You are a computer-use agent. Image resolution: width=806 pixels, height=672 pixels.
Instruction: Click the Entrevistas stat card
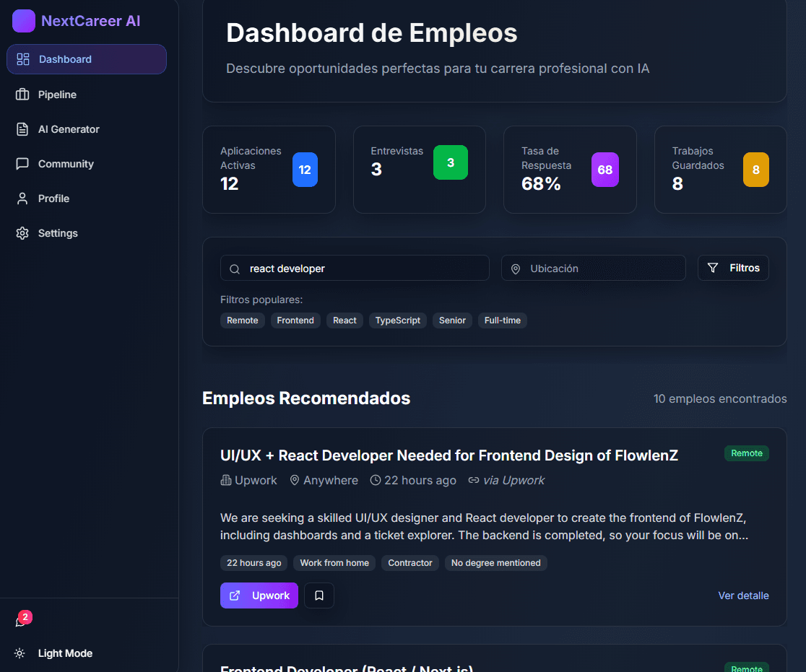tap(420, 170)
